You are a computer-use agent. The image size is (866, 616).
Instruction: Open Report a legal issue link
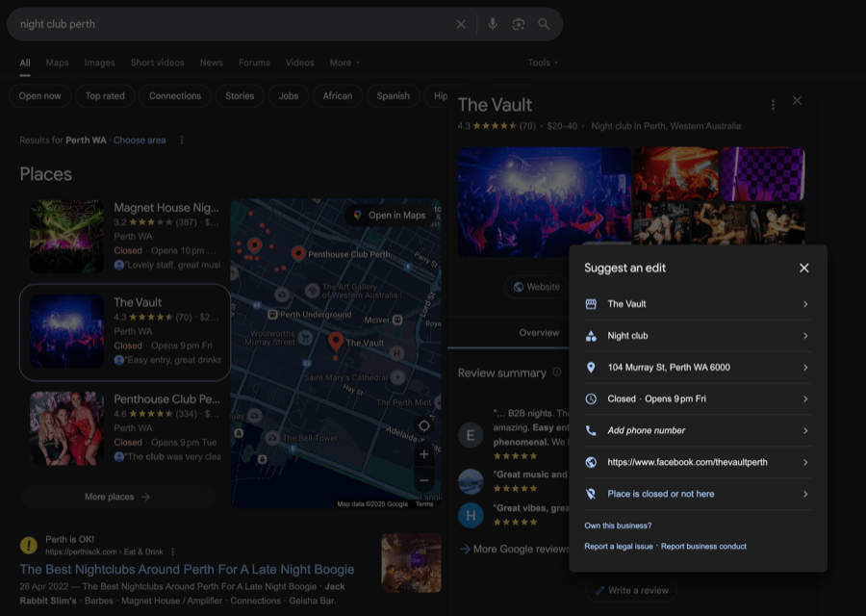click(619, 547)
